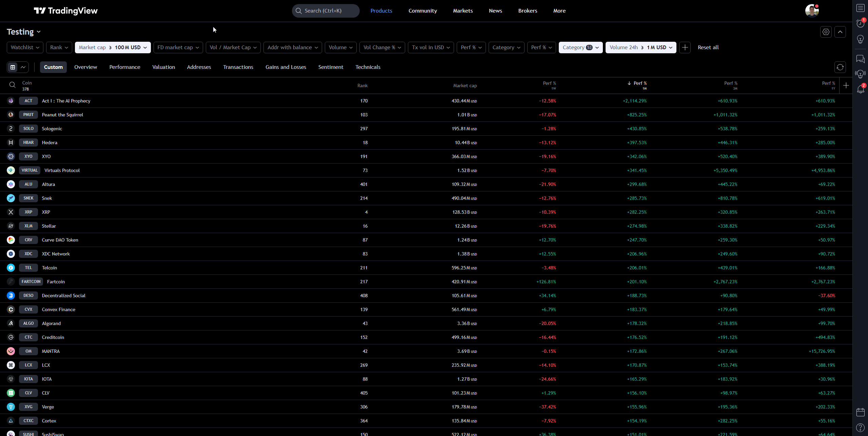Add a new column with plus icon
This screenshot has width=868, height=436.
tap(846, 86)
